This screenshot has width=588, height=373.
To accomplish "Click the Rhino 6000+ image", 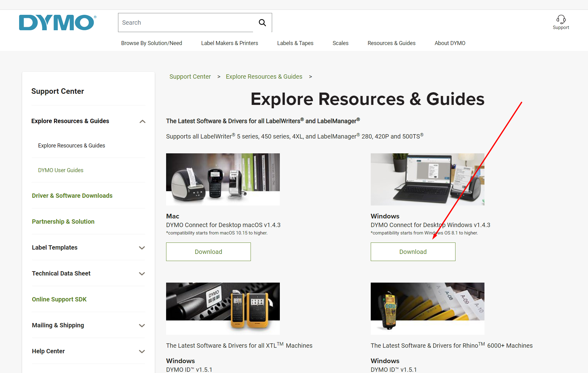I will pos(427,309).
